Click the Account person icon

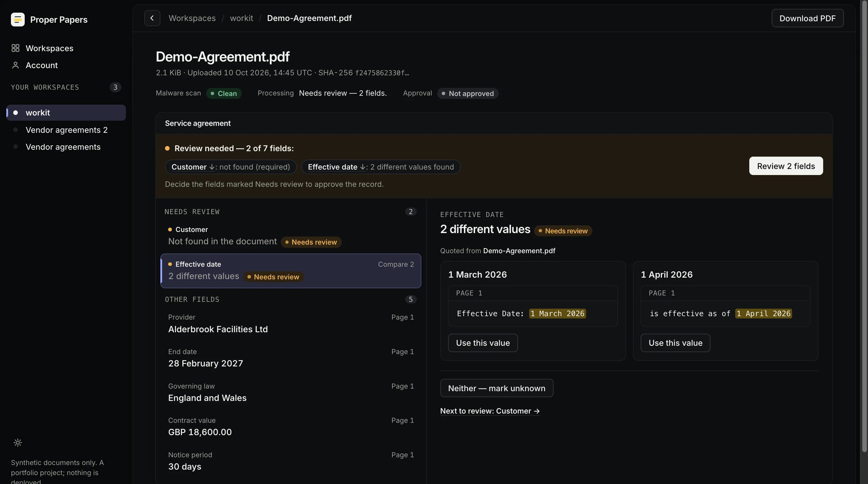[16, 65]
